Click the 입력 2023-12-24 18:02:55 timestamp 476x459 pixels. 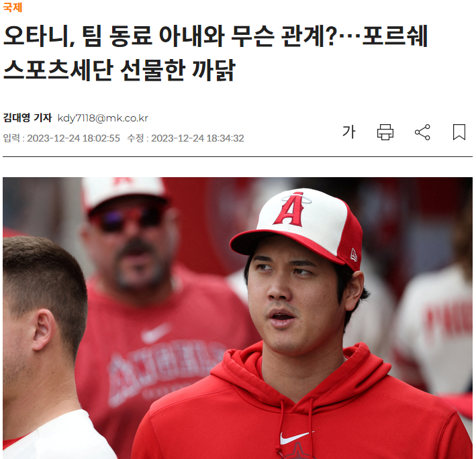[61, 138]
